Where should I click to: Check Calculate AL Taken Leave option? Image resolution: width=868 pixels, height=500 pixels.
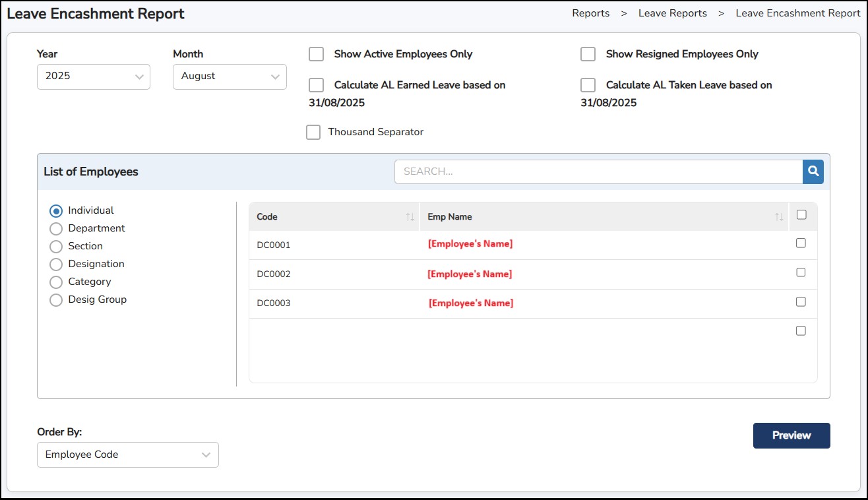[588, 85]
